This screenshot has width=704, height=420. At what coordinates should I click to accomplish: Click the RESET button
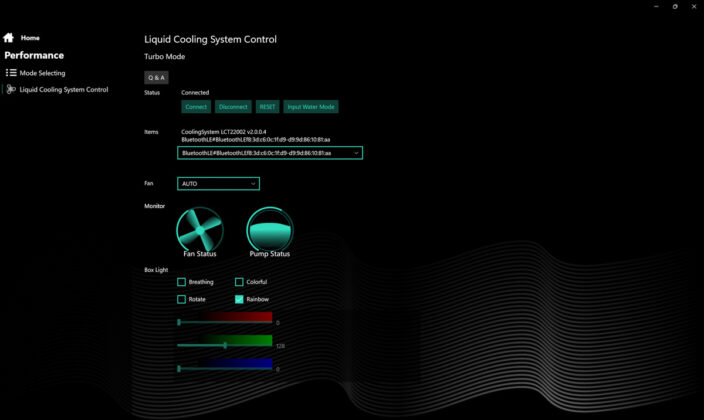pyautogui.click(x=267, y=107)
